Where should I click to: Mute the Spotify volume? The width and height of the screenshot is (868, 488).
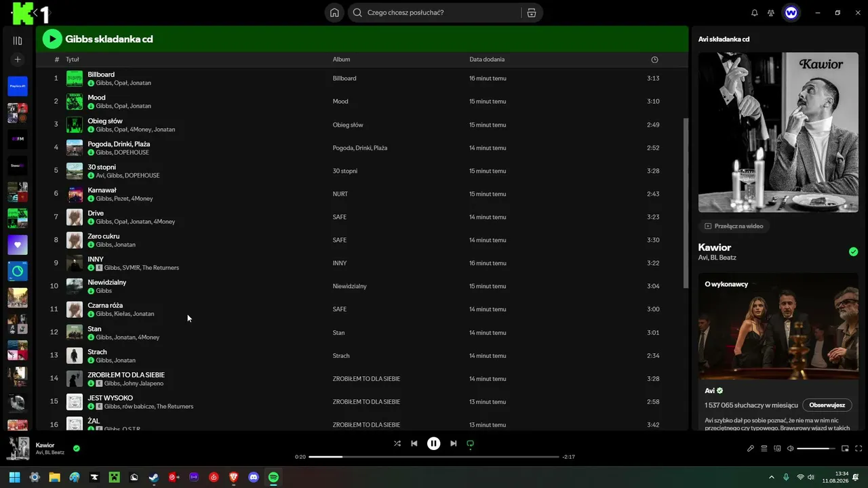coord(790,448)
